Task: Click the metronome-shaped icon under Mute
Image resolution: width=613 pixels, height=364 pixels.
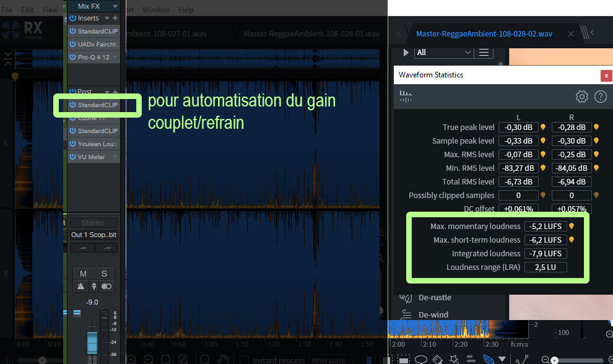Action: coord(81,286)
